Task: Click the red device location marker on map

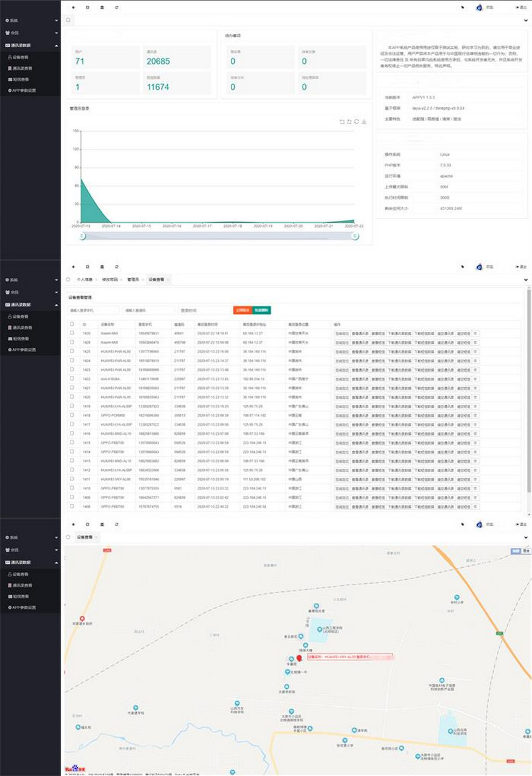Action: click(299, 658)
